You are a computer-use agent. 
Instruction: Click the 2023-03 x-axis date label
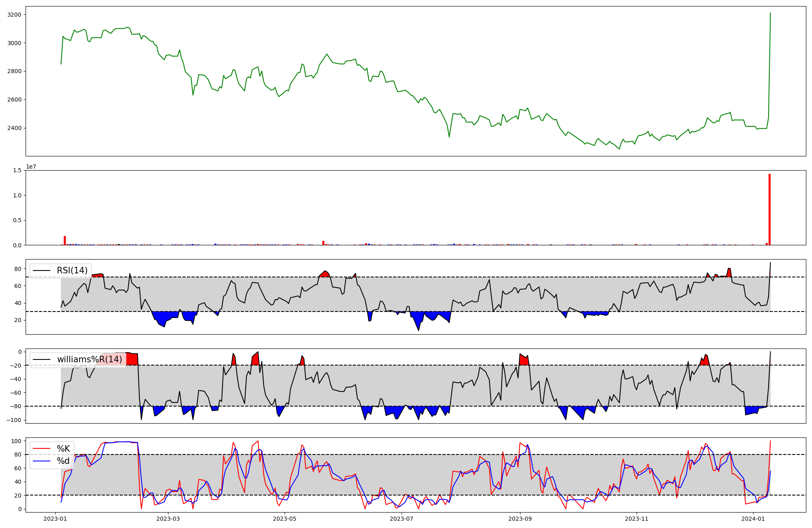(x=168, y=519)
